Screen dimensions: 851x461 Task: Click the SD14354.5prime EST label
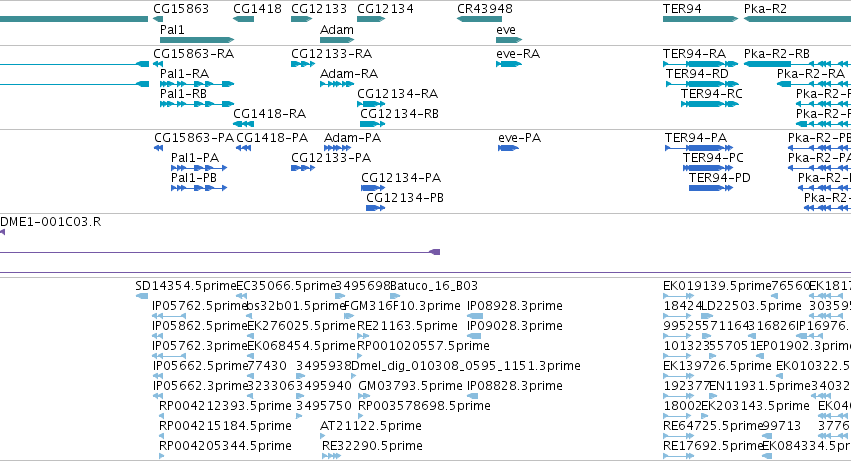coord(186,286)
